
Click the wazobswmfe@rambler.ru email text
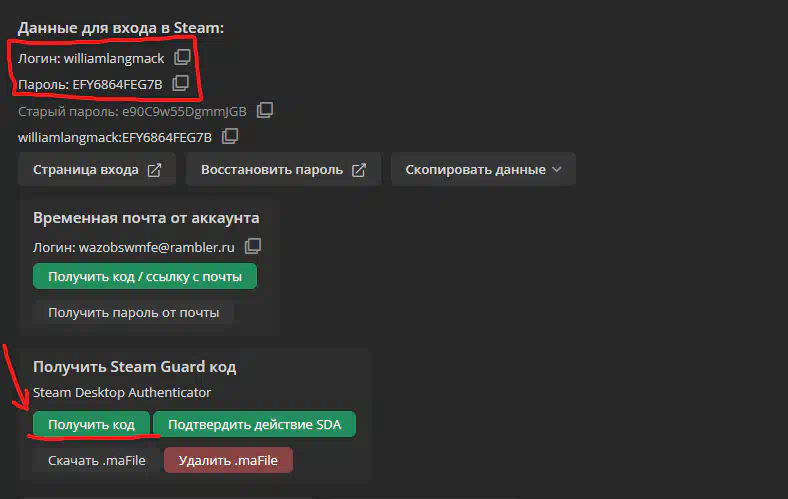coord(157,247)
